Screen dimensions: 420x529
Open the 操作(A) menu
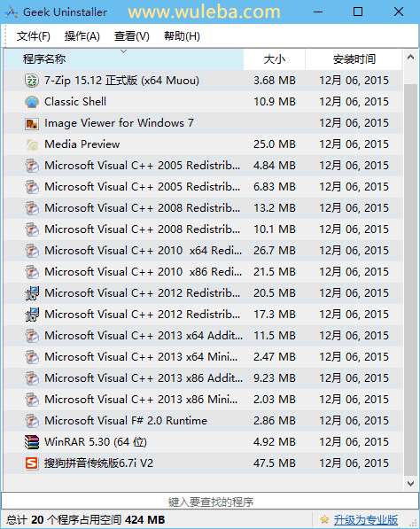pyautogui.click(x=82, y=36)
